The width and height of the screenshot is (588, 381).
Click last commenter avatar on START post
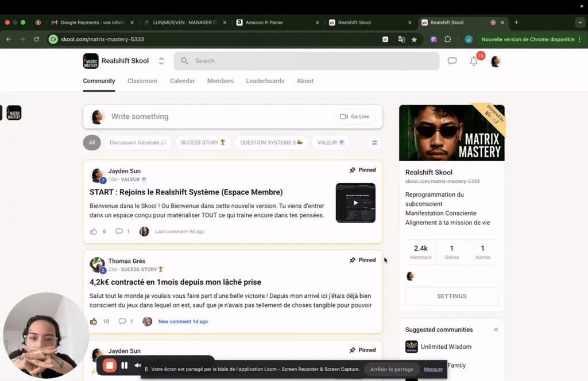(144, 231)
